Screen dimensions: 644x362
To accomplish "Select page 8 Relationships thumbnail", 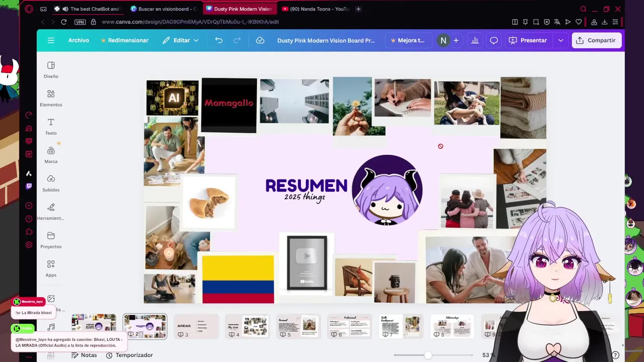I will 452,326.
